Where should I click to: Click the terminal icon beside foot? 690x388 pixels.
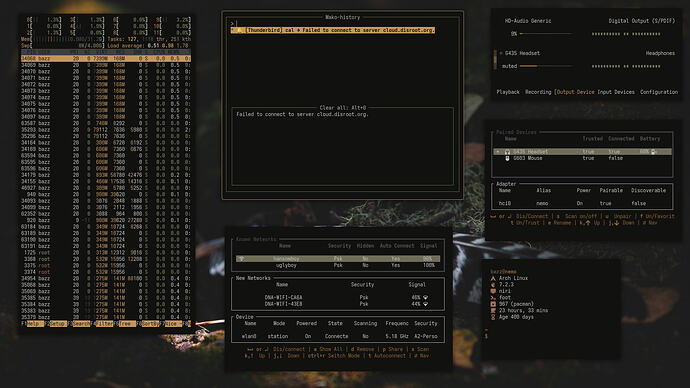pos(493,298)
